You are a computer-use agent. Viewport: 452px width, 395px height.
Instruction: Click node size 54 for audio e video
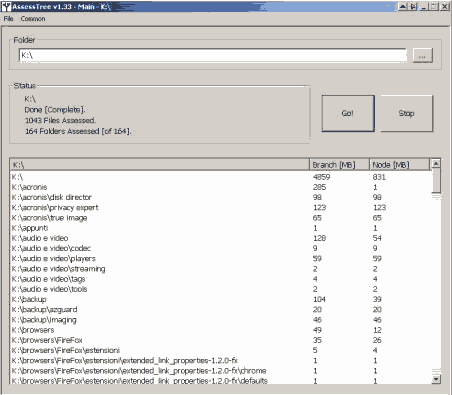click(x=377, y=238)
